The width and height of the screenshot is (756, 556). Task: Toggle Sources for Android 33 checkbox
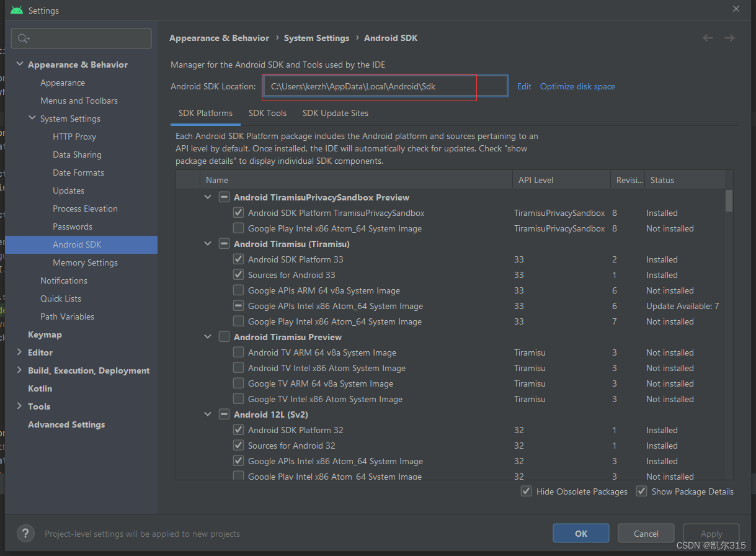tap(238, 275)
